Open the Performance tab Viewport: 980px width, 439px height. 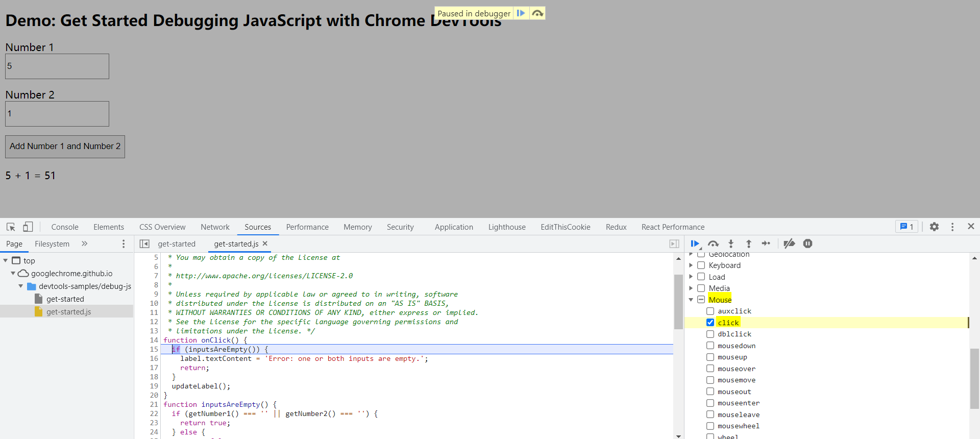307,227
